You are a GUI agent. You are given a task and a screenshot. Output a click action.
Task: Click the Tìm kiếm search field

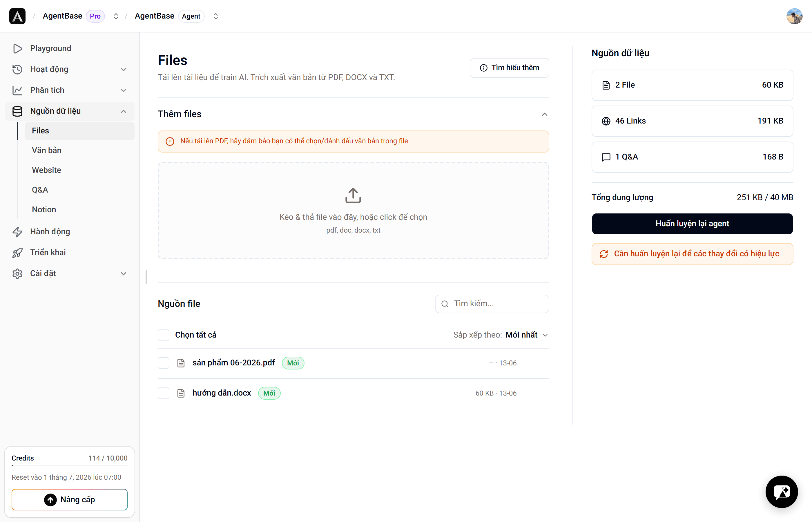click(492, 304)
